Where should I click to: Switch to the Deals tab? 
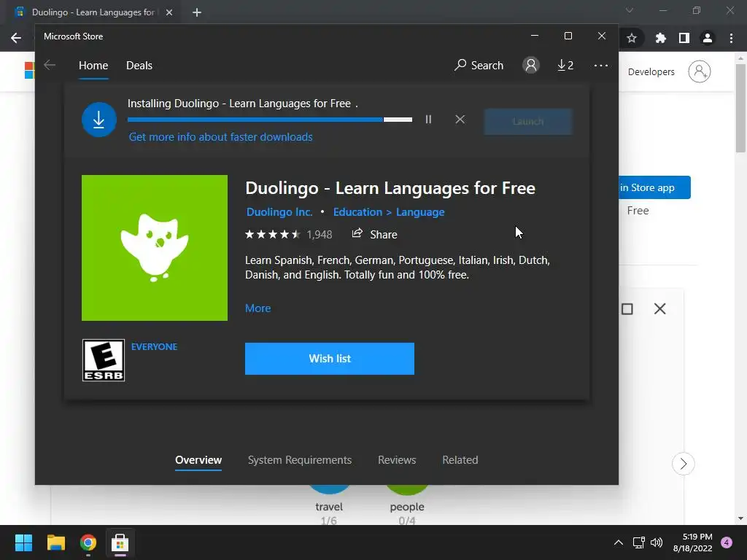[x=139, y=65]
